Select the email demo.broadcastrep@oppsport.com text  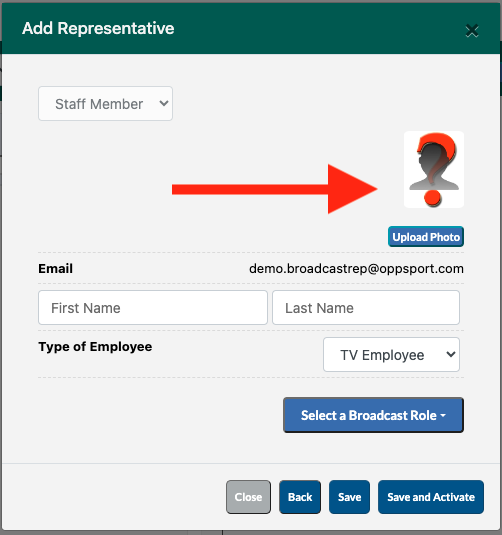point(356,269)
